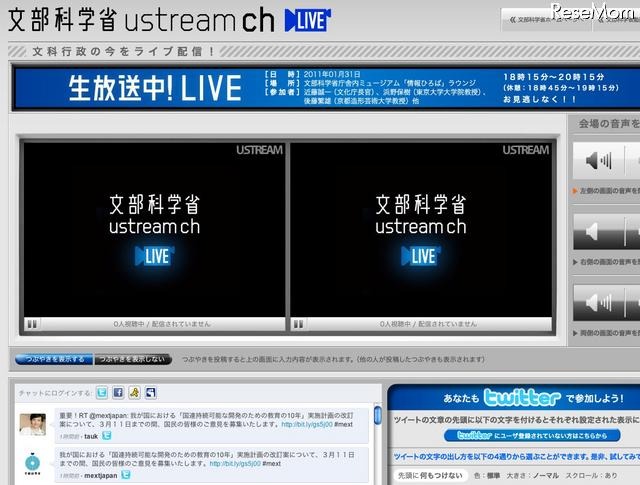Pause the left video player

click(32, 324)
